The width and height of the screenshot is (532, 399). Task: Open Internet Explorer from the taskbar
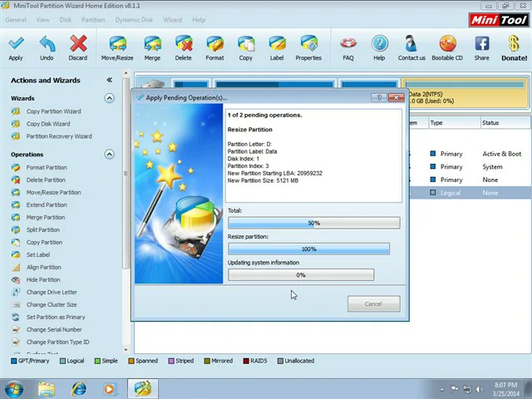click(x=79, y=388)
